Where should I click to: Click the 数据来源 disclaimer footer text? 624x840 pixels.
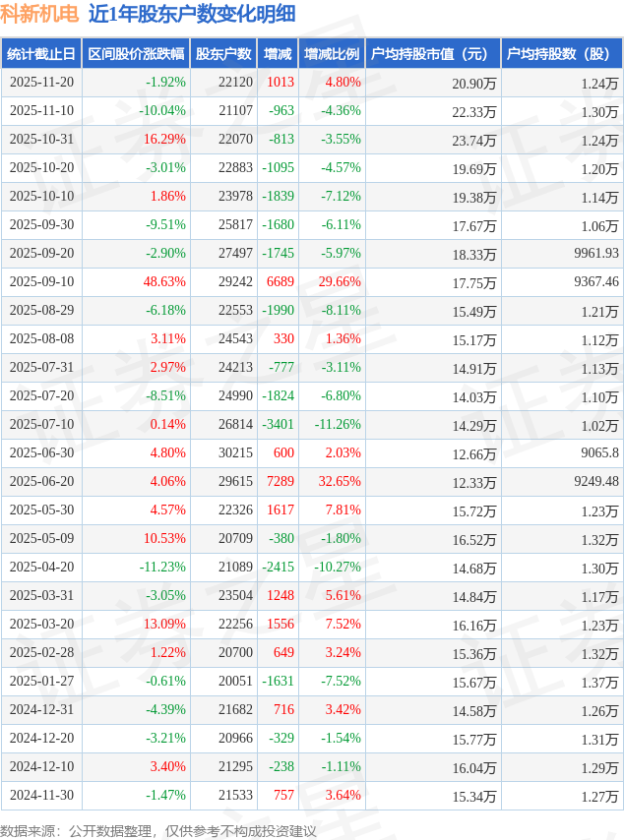158,831
